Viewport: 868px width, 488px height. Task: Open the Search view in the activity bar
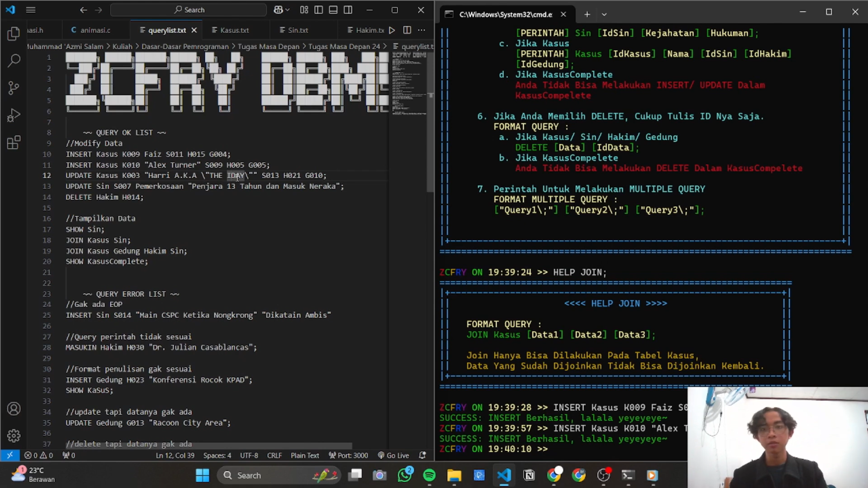click(x=14, y=60)
